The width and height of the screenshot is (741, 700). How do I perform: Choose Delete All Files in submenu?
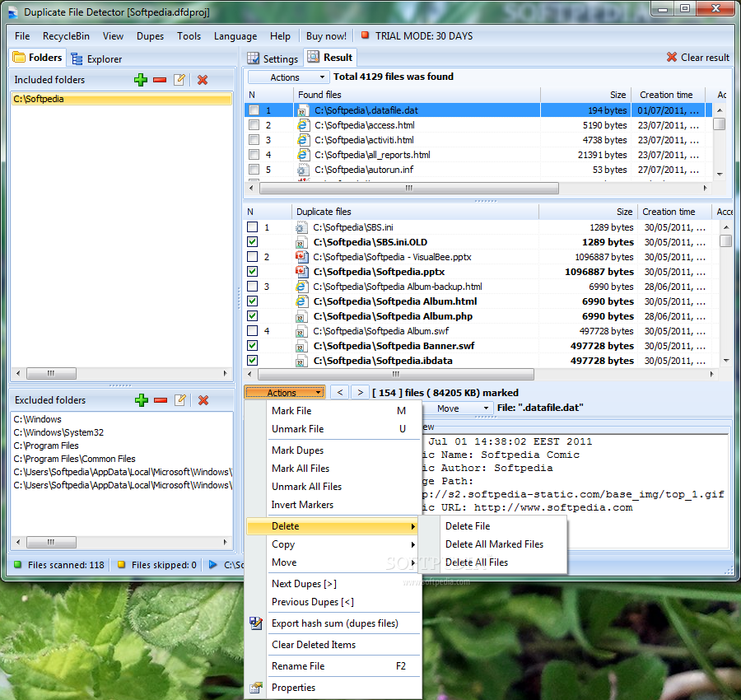(x=477, y=562)
